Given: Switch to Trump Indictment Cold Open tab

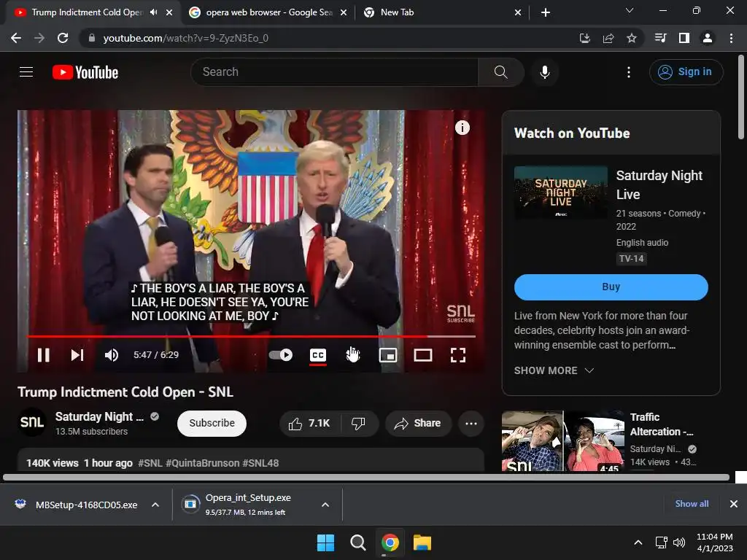Looking at the screenshot, I should point(86,12).
